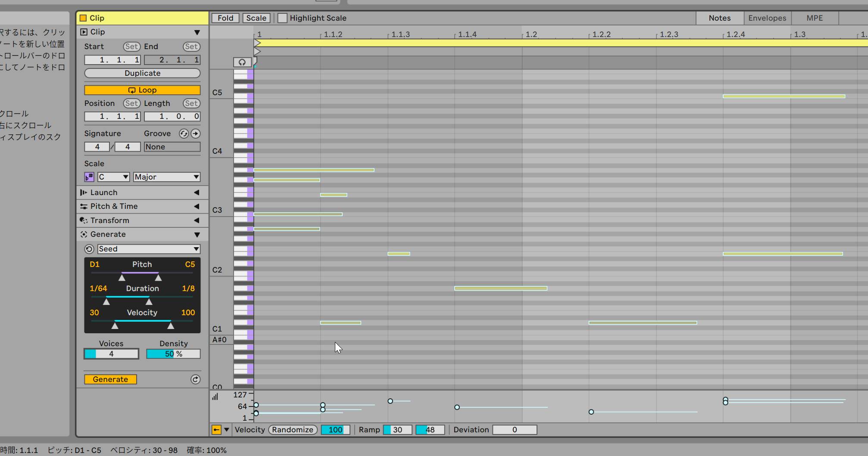Click the Clip panel play icon
868x456 pixels.
(84, 32)
